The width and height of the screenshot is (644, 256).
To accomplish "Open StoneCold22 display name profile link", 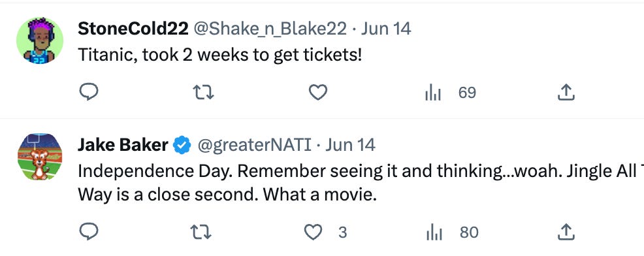I will pos(133,28).
